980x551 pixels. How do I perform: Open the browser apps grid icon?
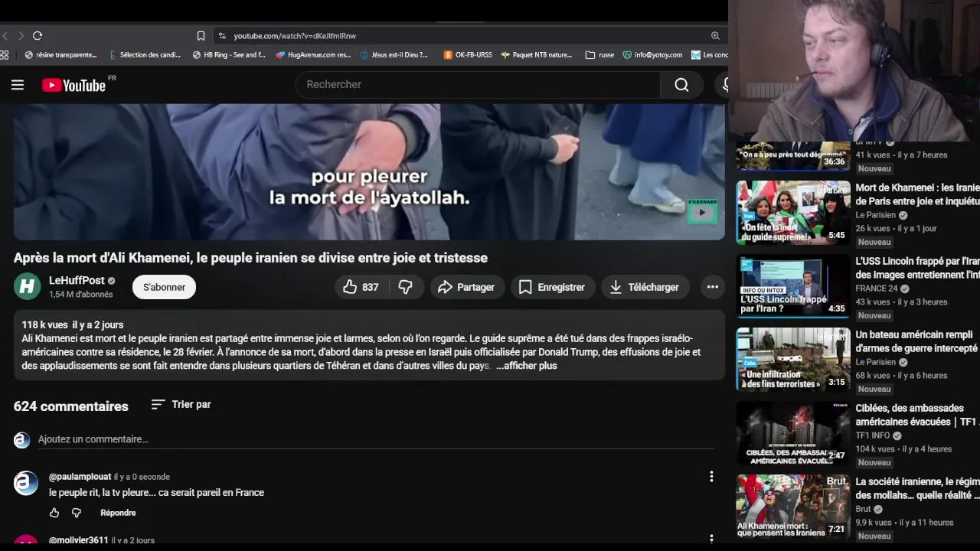pyautogui.click(x=5, y=55)
